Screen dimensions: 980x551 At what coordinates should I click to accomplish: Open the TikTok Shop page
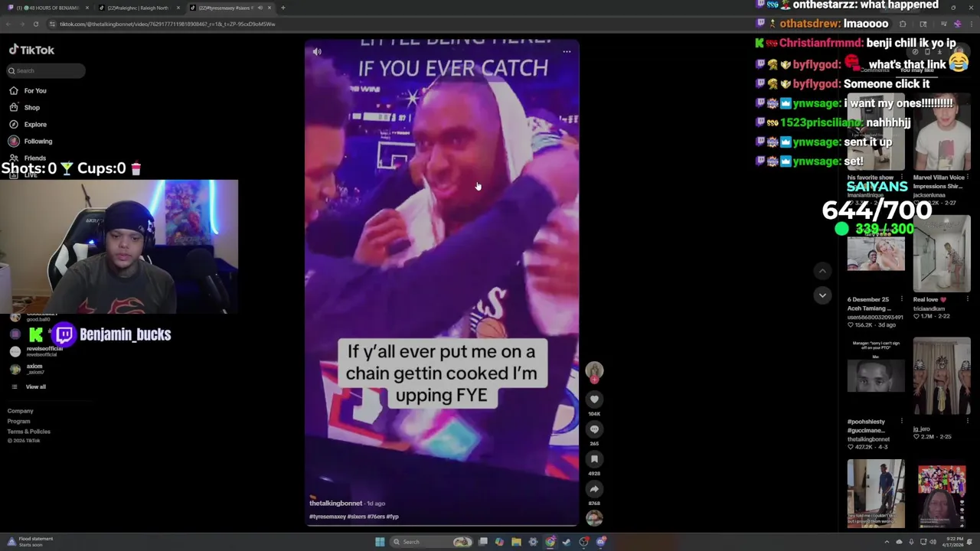24,107
